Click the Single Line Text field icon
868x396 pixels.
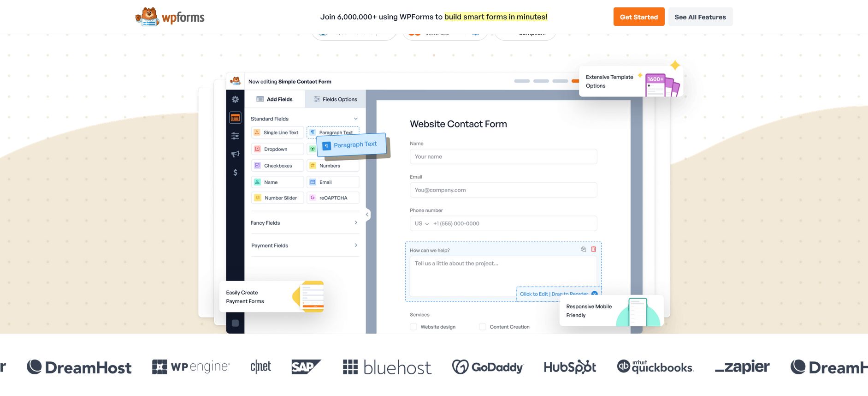point(257,132)
